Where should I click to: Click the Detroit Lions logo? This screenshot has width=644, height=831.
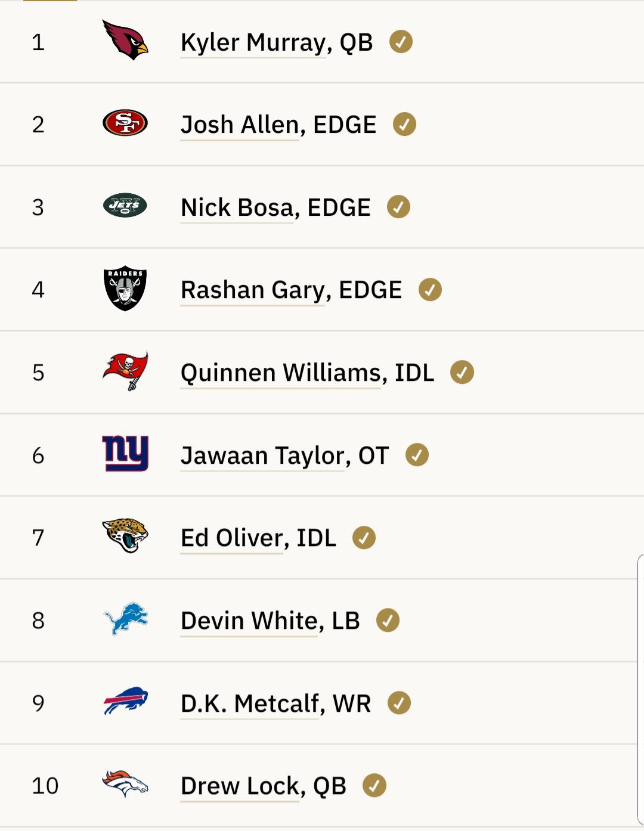click(x=125, y=618)
